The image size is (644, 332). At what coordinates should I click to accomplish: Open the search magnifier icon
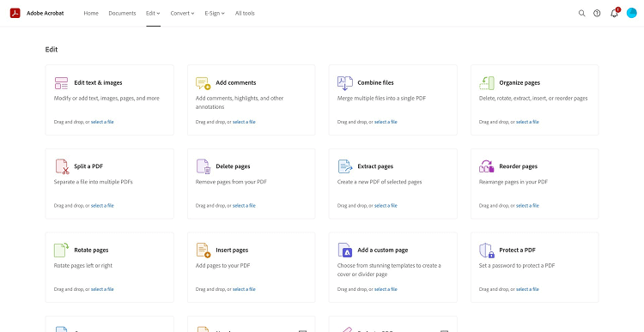[581, 13]
